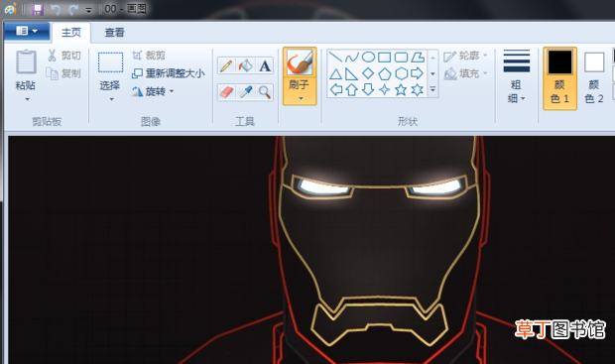615x364 pixels.
Task: Click the 复制 Copy button
Action: (x=63, y=73)
